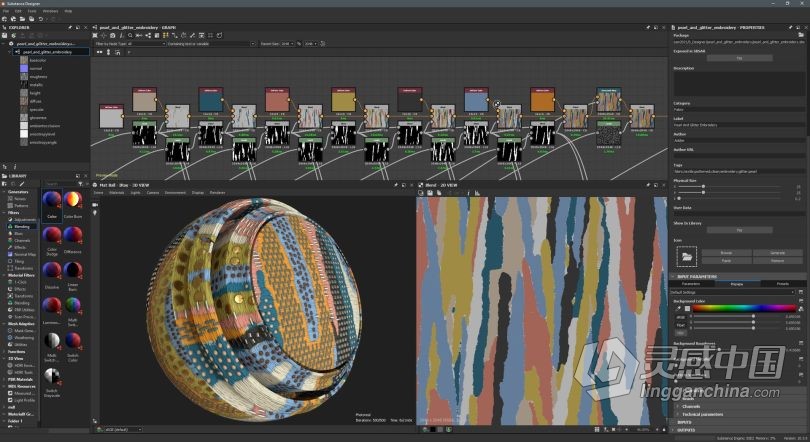Screen dimensions: 810x442
Task: Expand the Functions category in Library
Action: pyautogui.click(x=4, y=352)
